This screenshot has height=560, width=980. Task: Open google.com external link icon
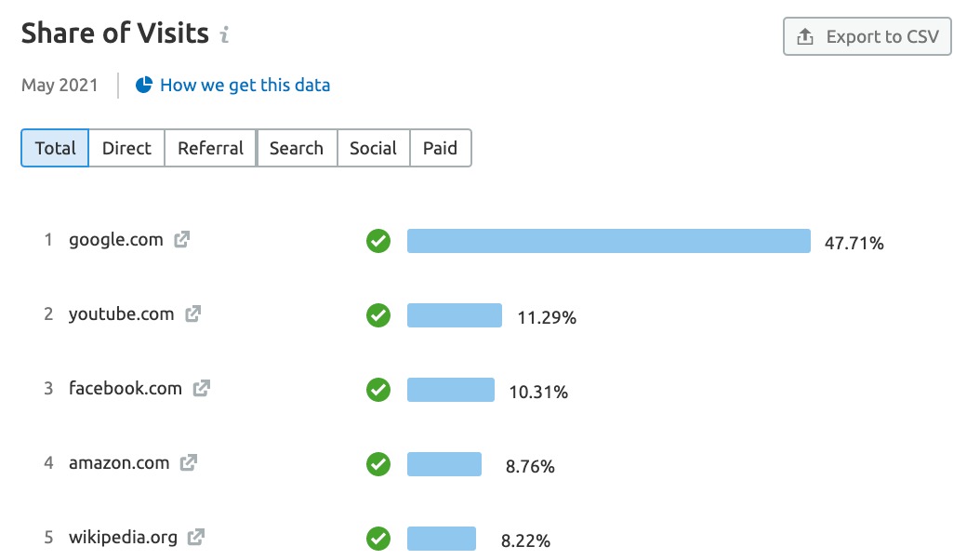[182, 239]
